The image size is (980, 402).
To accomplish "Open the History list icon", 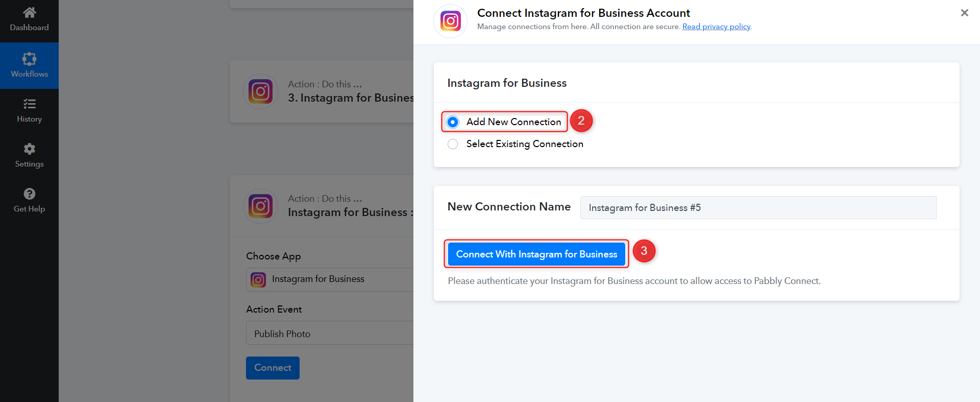I will (x=30, y=104).
